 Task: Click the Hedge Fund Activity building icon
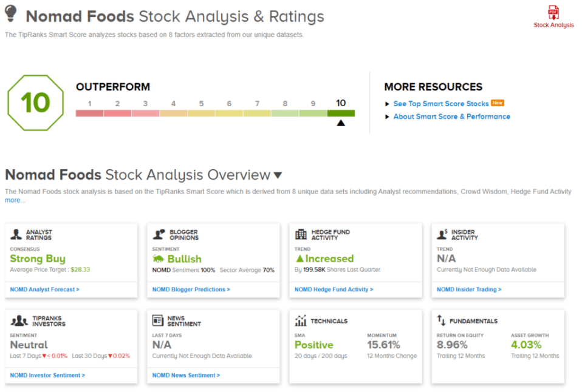click(x=301, y=234)
